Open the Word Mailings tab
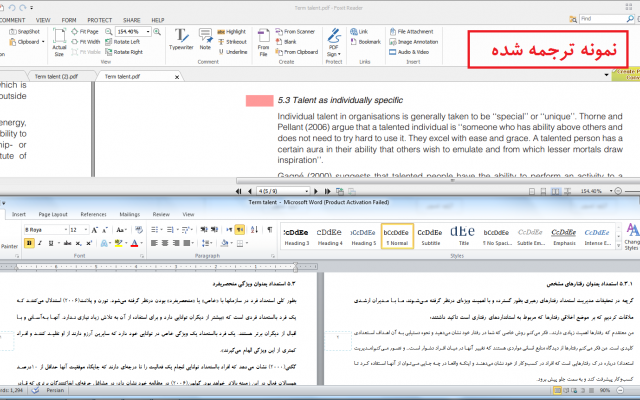Image resolution: width=640 pixels, height=400 pixels. (x=130, y=214)
